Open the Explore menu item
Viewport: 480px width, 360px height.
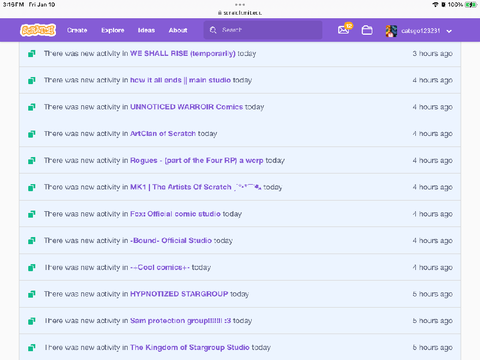pyautogui.click(x=113, y=30)
